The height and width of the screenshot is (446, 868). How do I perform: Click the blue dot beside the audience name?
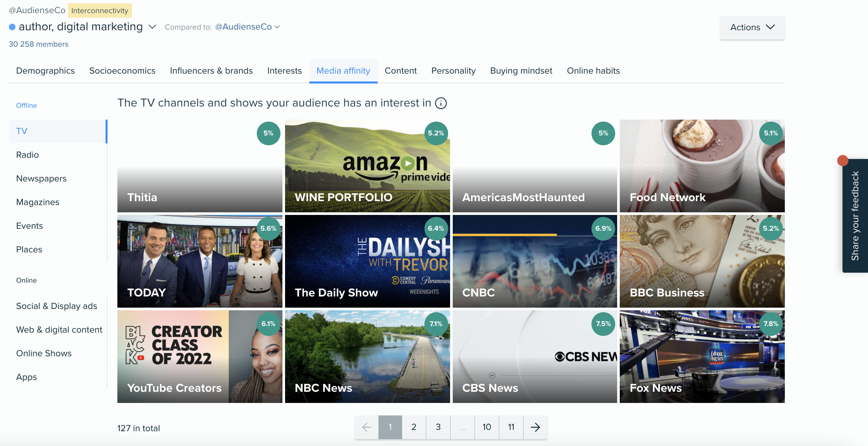[x=12, y=27]
